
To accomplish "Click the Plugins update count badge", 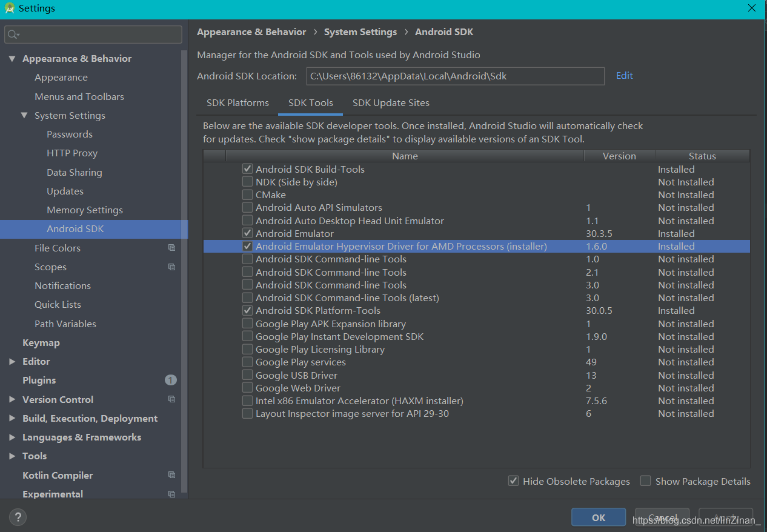I will (x=171, y=380).
